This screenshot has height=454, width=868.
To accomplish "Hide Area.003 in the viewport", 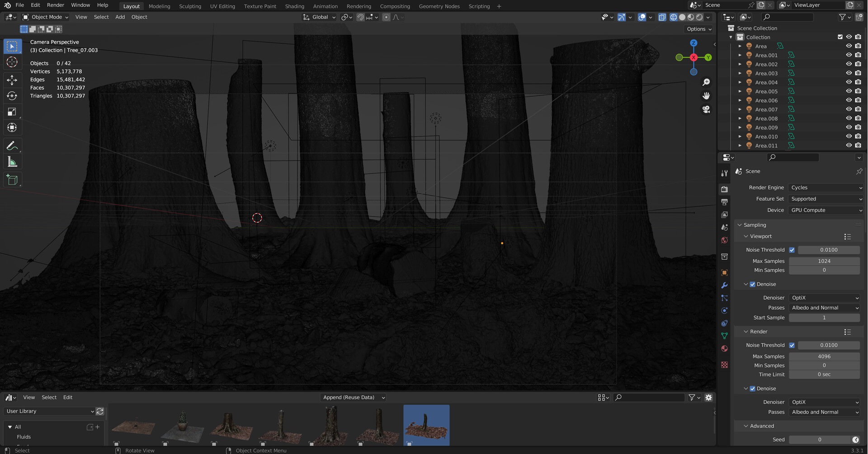I will click(x=849, y=73).
